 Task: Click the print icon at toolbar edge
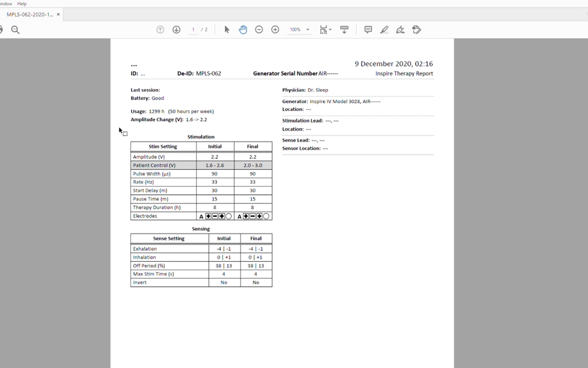pos(1,30)
